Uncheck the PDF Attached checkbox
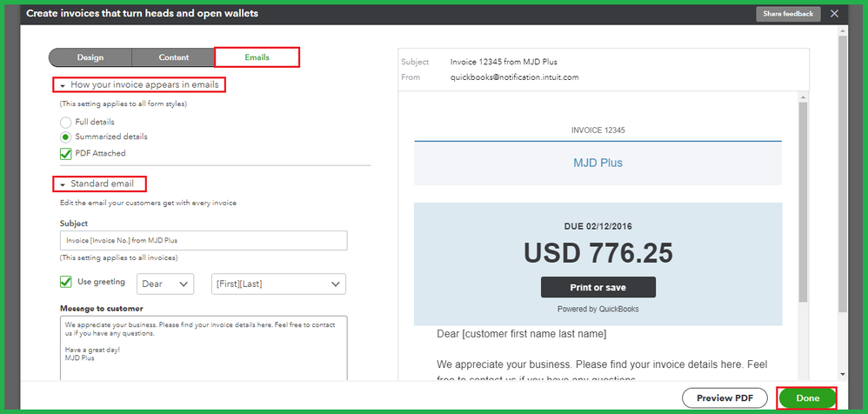The image size is (868, 414). coord(66,154)
